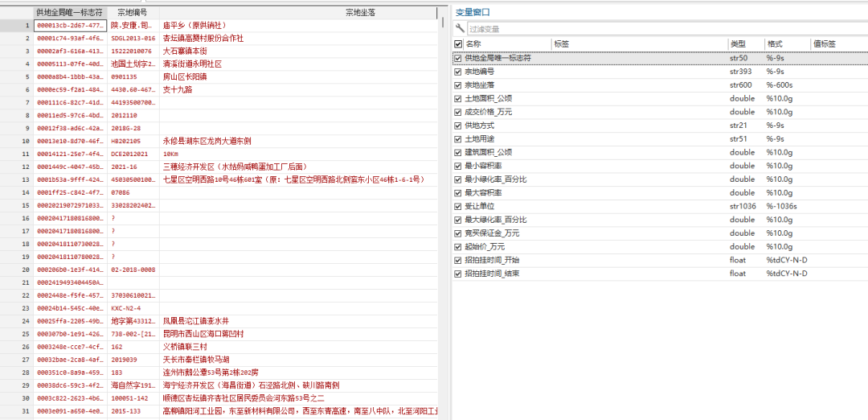
Task: Select the %tdCY-N-D format of 招拍挂时间_结束
Action: coord(787,274)
